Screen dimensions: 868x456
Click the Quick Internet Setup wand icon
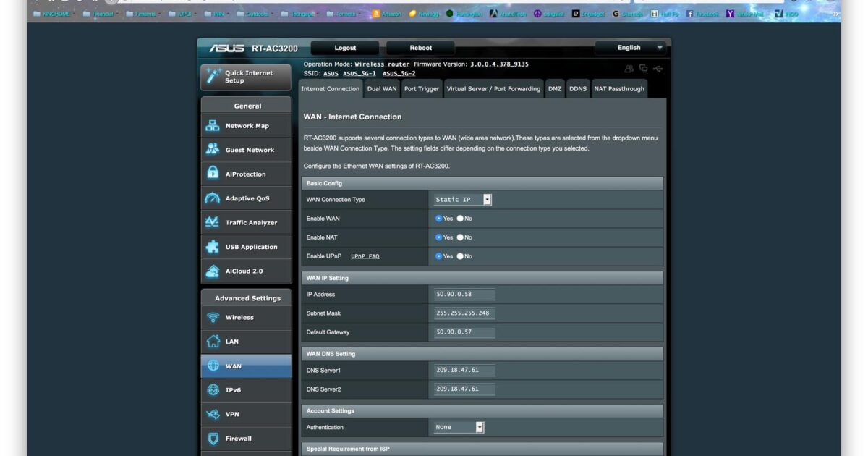pyautogui.click(x=213, y=76)
